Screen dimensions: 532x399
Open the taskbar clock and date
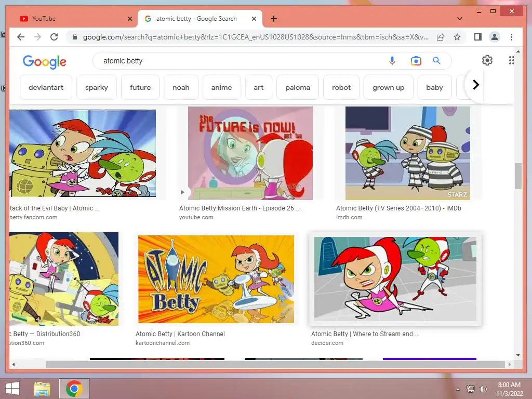click(x=509, y=389)
